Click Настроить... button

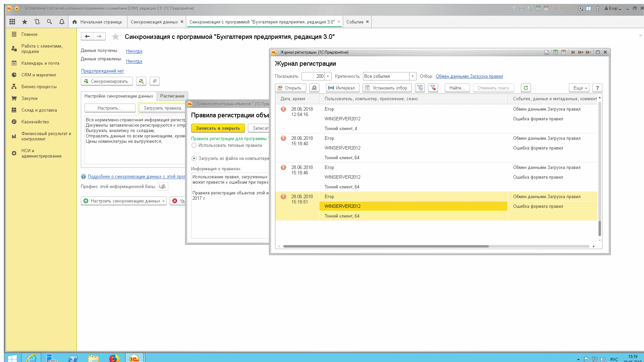110,108
